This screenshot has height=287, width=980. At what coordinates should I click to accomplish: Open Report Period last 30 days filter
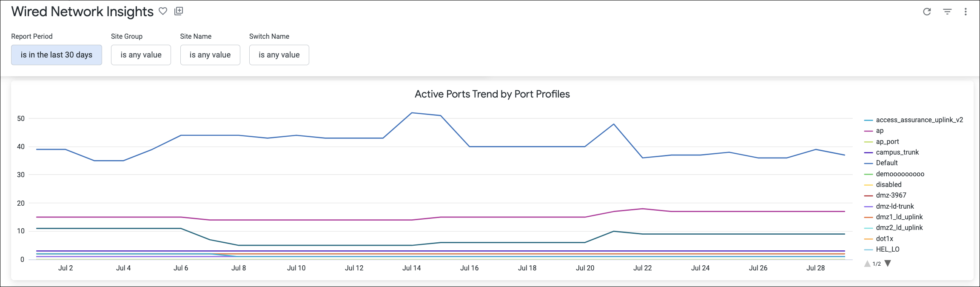(x=57, y=55)
